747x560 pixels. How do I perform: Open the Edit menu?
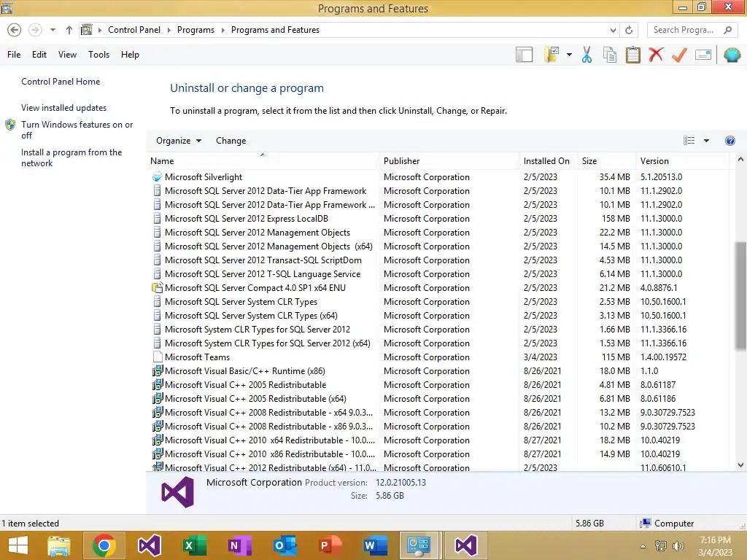click(39, 55)
